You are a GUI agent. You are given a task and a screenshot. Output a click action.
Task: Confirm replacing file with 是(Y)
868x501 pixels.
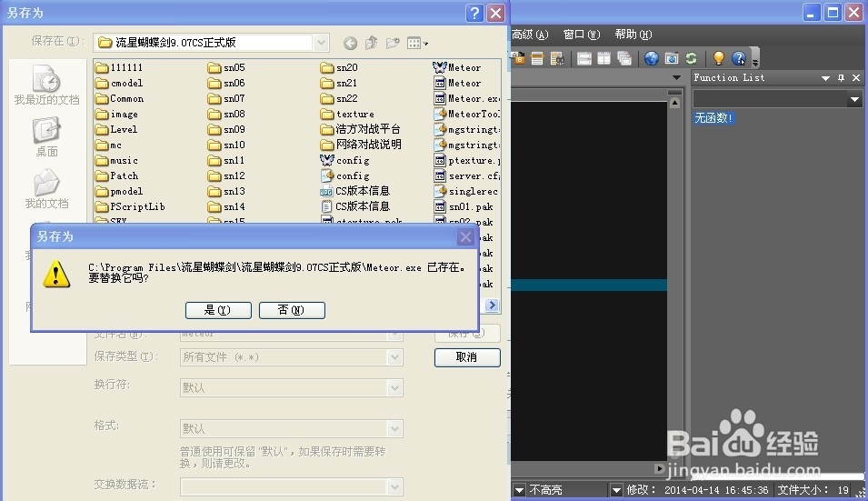click(218, 310)
